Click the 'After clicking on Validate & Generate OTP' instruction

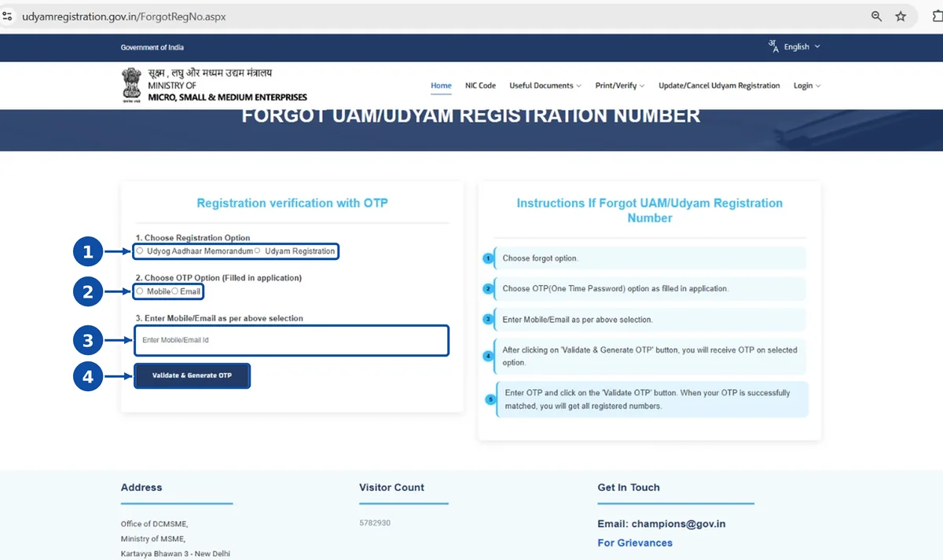tap(650, 357)
